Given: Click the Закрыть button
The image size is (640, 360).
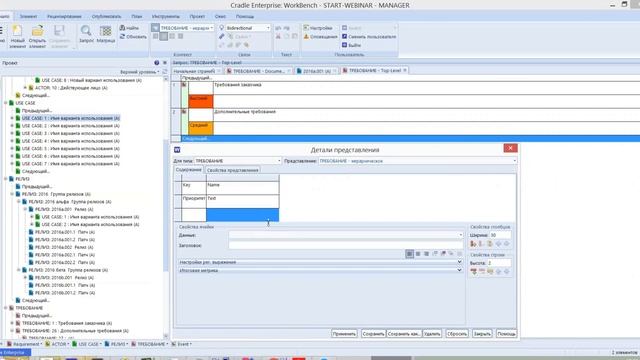Looking at the screenshot, I should 482,333.
